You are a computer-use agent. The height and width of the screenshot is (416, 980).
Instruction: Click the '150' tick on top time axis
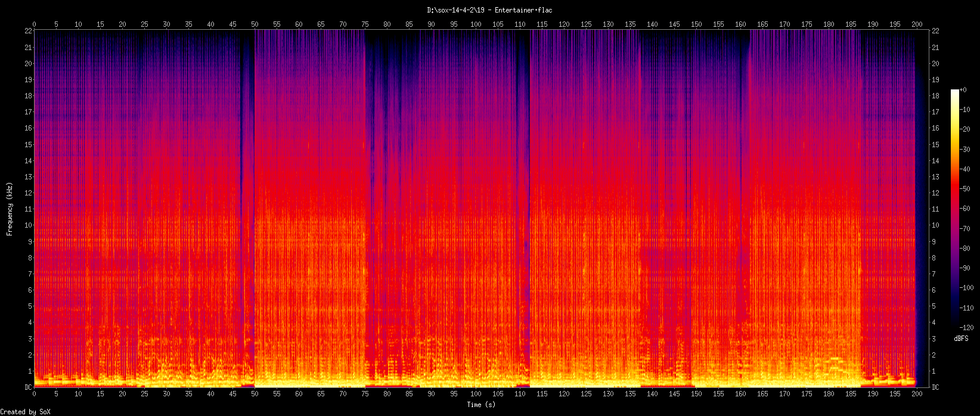pyautogui.click(x=696, y=24)
